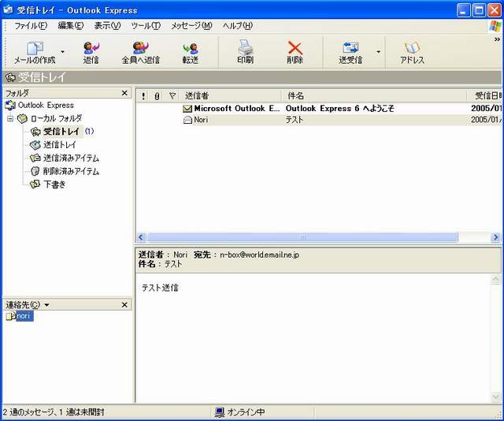Open the dropdown arrow beside 送受信
This screenshot has width=504, height=421.
[x=378, y=52]
